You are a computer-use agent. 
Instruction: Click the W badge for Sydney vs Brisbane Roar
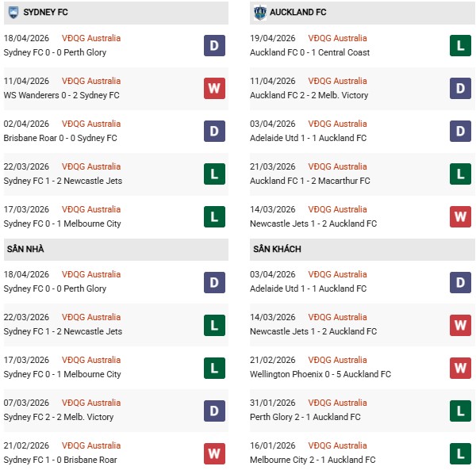(x=215, y=453)
